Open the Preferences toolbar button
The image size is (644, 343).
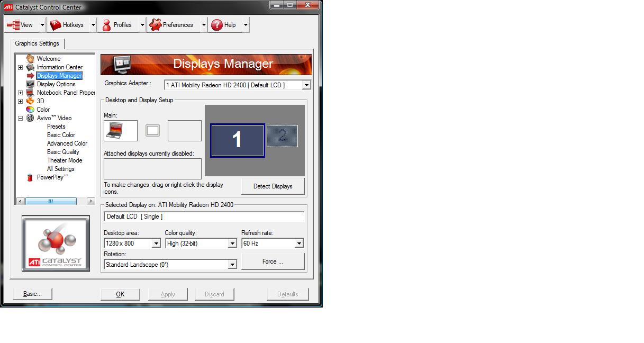tap(173, 25)
